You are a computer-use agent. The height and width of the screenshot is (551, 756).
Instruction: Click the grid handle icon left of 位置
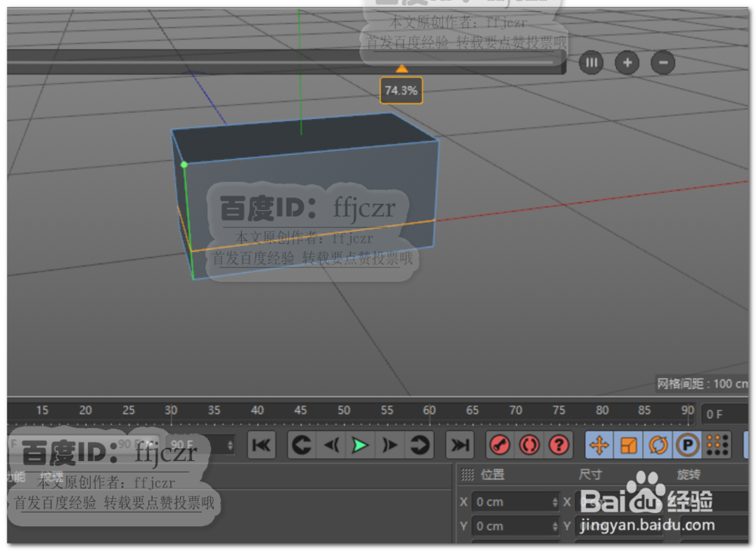[467, 475]
